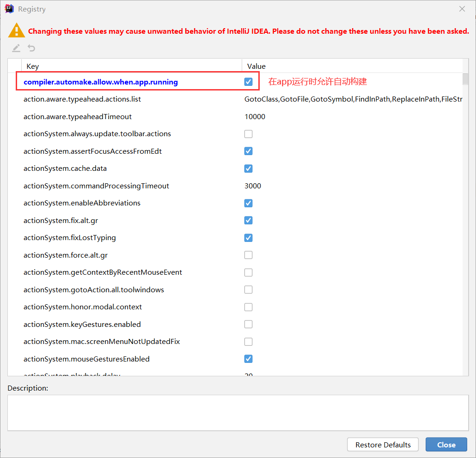476x458 pixels.
Task: Click the IntelliJ IDEA logo in title bar
Action: pyautogui.click(x=9, y=9)
